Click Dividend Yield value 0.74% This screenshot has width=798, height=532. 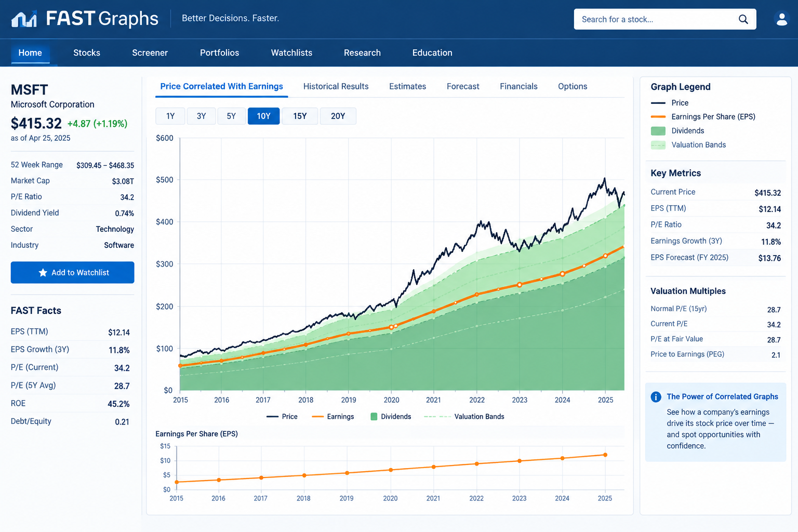(125, 214)
